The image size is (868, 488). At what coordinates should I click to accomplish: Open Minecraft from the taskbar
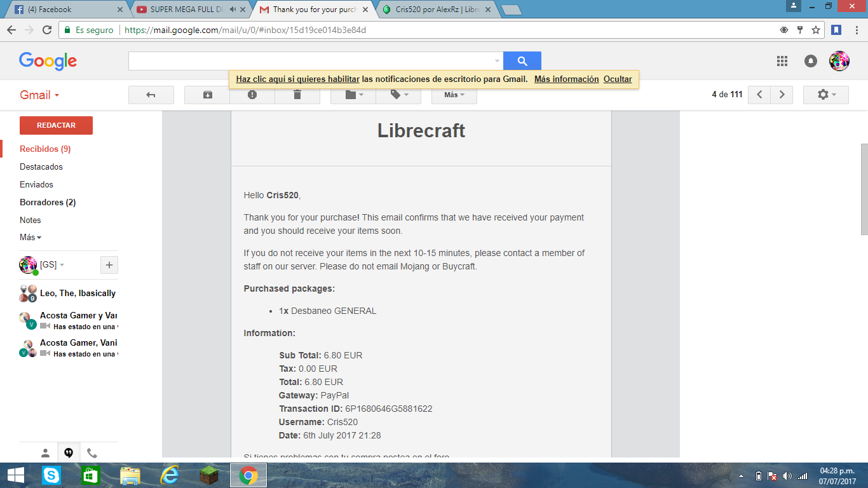(x=209, y=475)
